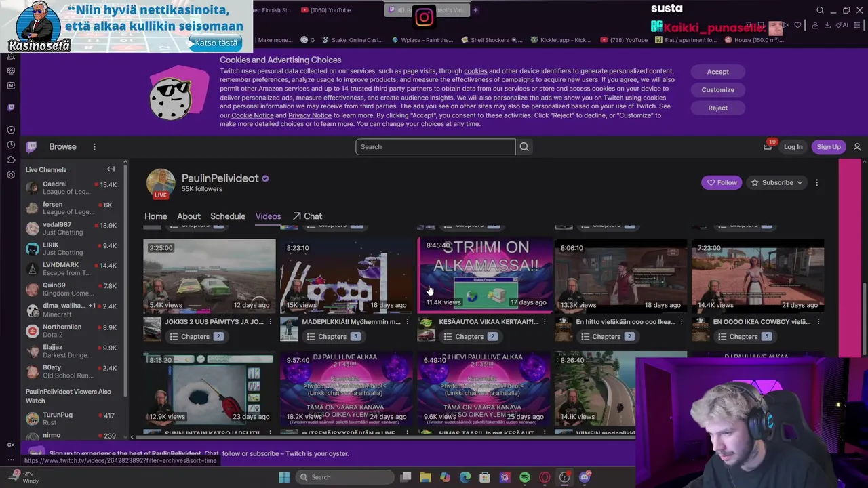This screenshot has height=488, width=868.
Task: Open Discord from the taskbar
Action: point(585,477)
